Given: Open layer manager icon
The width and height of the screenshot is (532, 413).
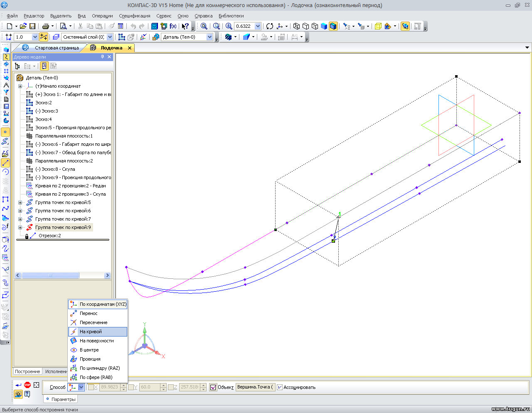Looking at the screenshot, I should click(56, 37).
